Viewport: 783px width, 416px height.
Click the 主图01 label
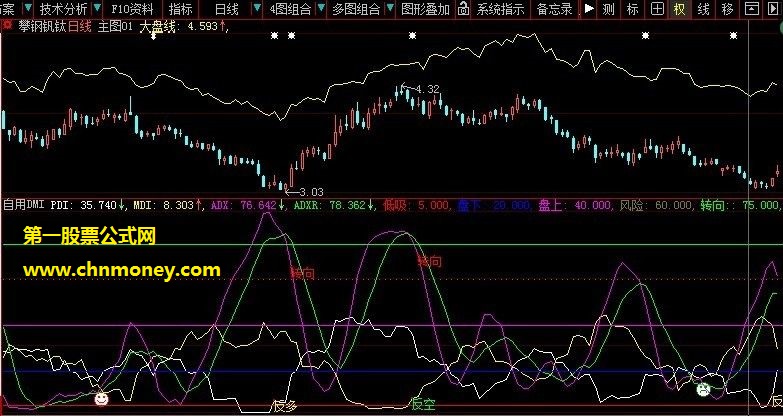(x=115, y=26)
